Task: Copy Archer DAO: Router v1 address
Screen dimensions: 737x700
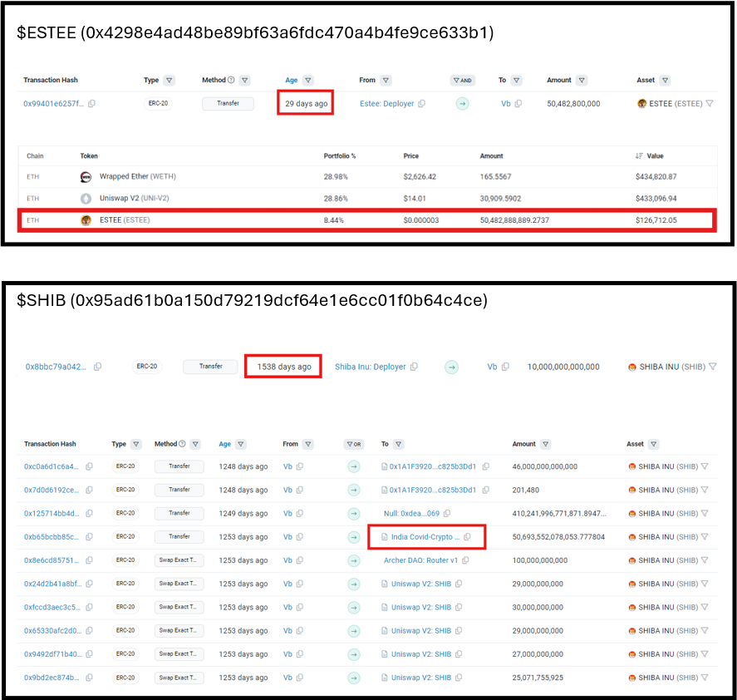Action: click(x=464, y=560)
